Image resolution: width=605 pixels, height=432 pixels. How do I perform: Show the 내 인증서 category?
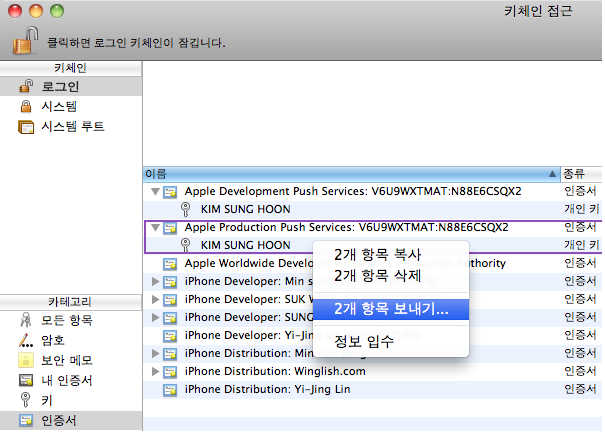(x=71, y=380)
